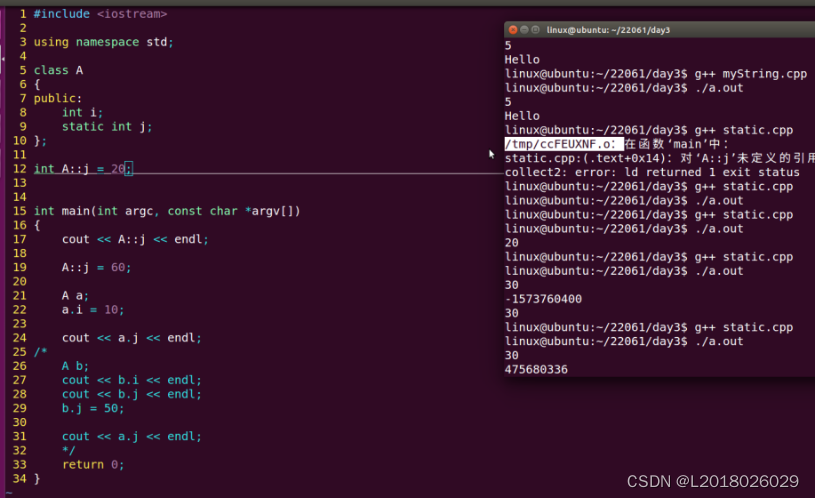Click 'cout << A::j << endl;' on line 17
This screenshot has width=815, height=498.
[135, 239]
